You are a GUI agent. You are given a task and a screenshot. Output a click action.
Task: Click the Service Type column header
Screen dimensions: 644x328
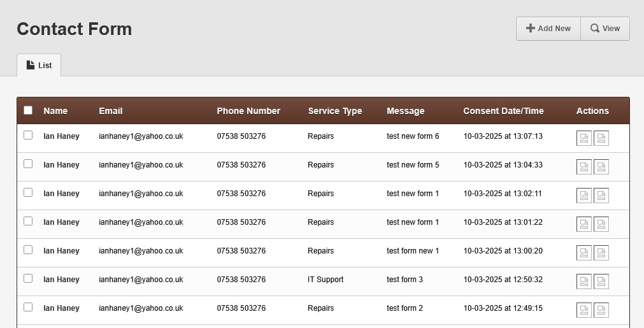coord(335,111)
